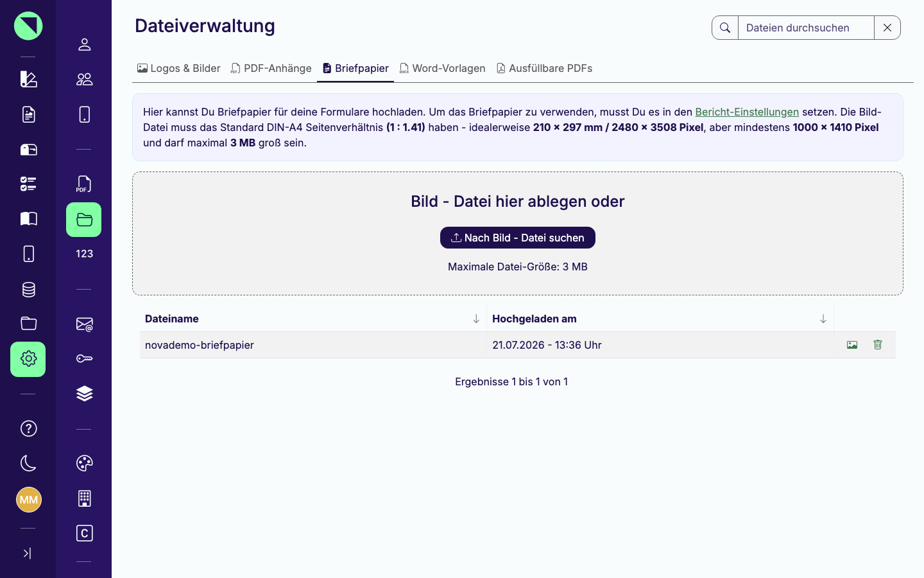Sort by the Hochgeladen am column arrow
Viewport: 924px width, 578px height.
pos(823,319)
